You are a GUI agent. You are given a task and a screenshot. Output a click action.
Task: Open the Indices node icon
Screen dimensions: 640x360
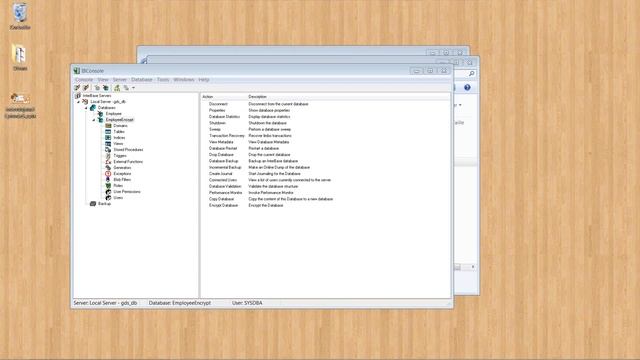108,138
